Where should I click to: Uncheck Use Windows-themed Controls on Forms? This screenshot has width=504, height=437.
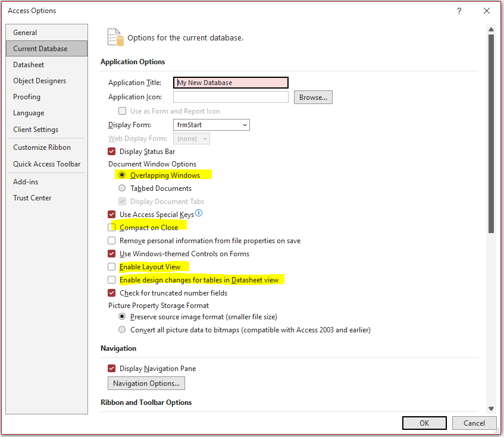click(111, 254)
